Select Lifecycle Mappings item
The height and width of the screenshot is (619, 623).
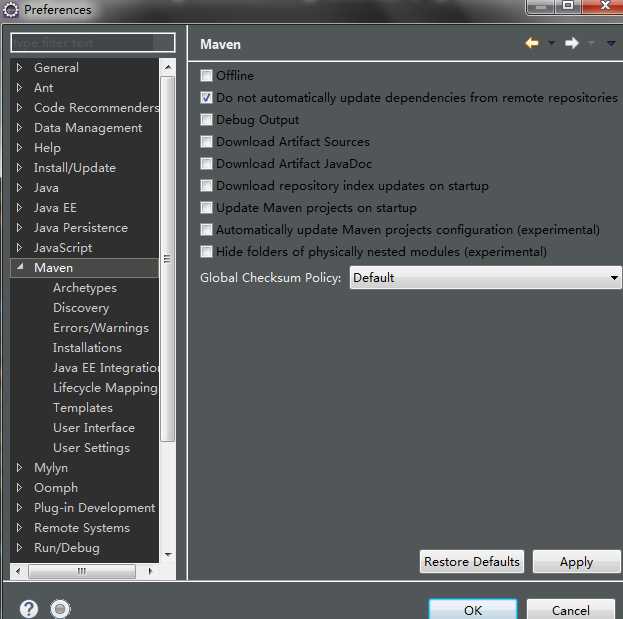coord(105,388)
